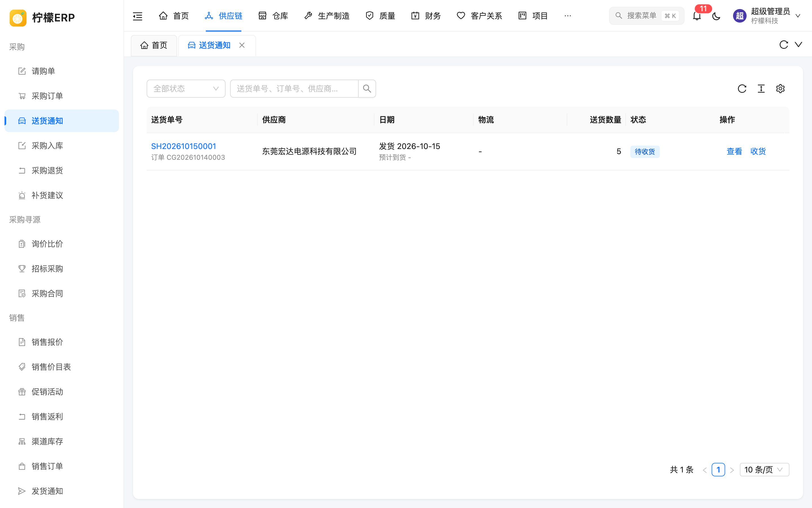Open 销售价目表 in the sidebar
The height and width of the screenshot is (508, 812).
pos(62,367)
